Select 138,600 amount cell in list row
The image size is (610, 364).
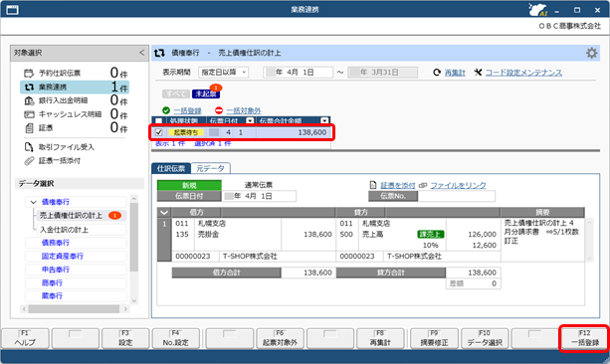pyautogui.click(x=294, y=132)
